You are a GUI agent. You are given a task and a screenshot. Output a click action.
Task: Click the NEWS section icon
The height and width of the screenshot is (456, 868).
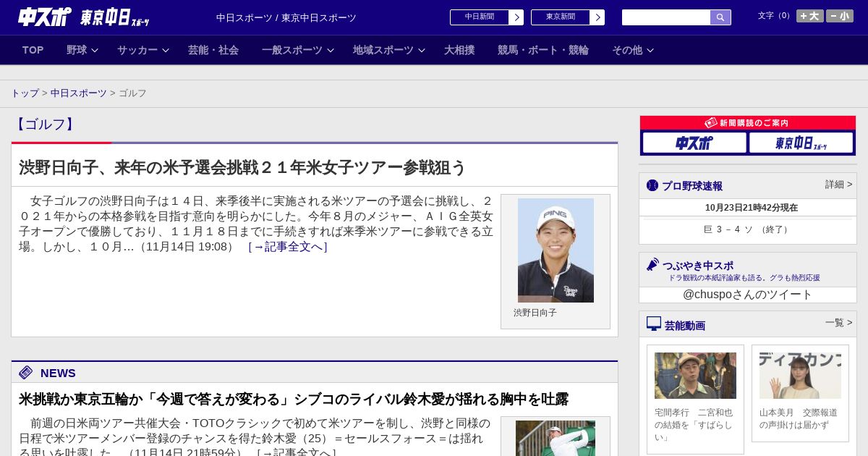(26, 373)
